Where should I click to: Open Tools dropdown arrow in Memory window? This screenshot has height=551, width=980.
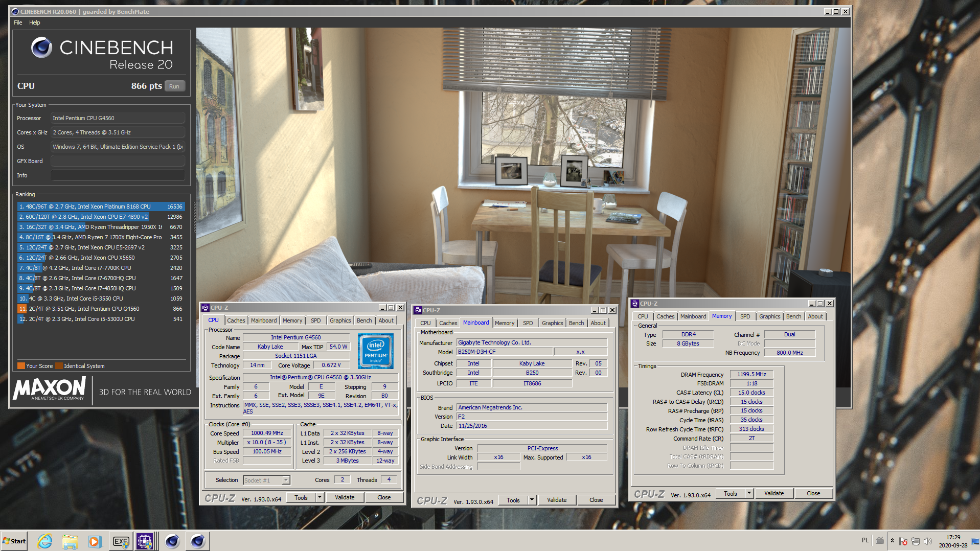[x=749, y=493]
